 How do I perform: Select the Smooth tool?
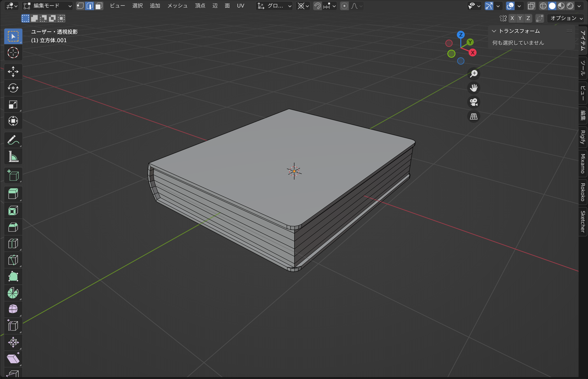click(13, 309)
